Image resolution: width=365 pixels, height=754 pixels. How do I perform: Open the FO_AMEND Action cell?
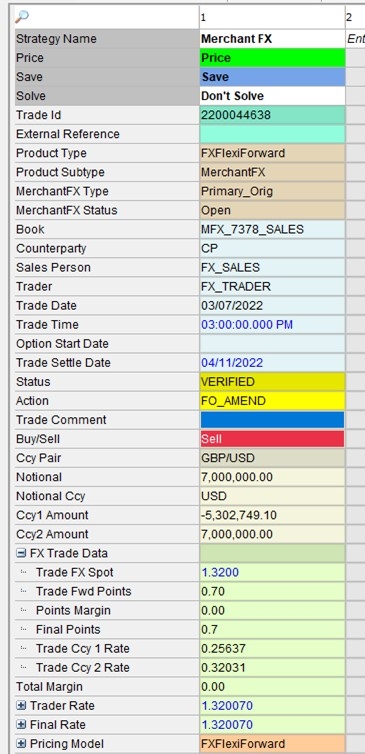point(272,401)
